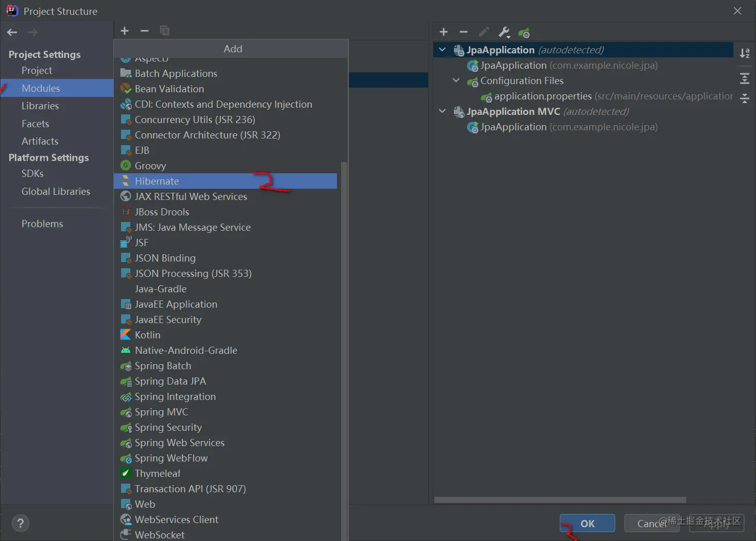This screenshot has width=756, height=541.
Task: Choose Spring WebFlow
Action: point(225,458)
